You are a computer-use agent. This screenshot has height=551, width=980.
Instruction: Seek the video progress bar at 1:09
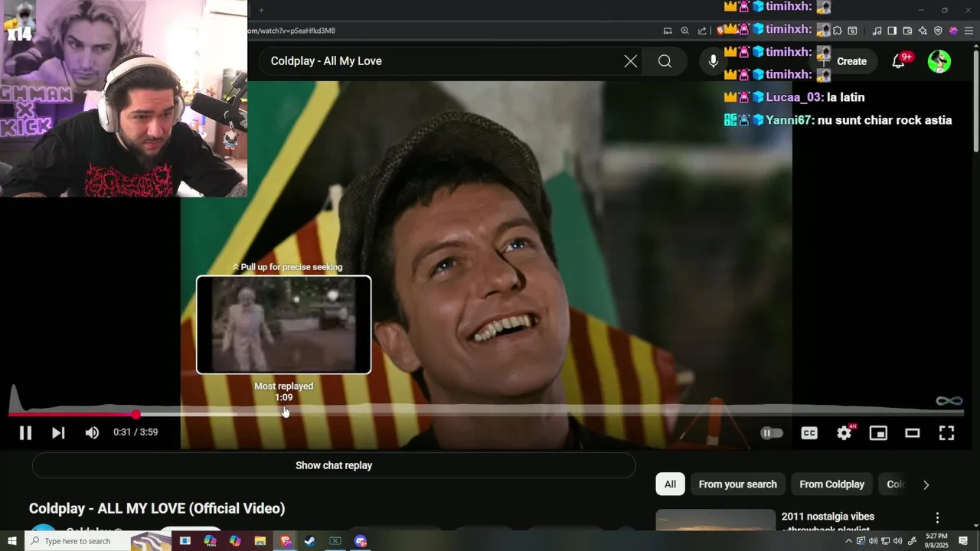coord(284,414)
